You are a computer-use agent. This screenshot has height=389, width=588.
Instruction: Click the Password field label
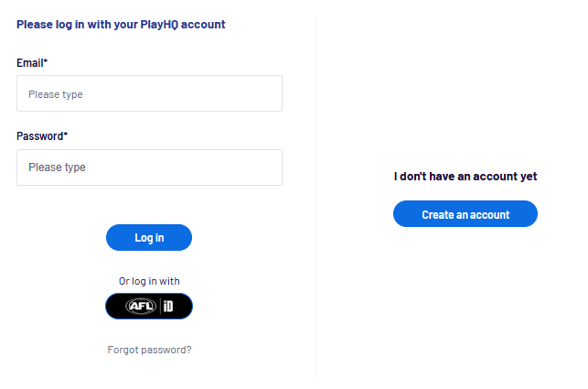click(40, 135)
